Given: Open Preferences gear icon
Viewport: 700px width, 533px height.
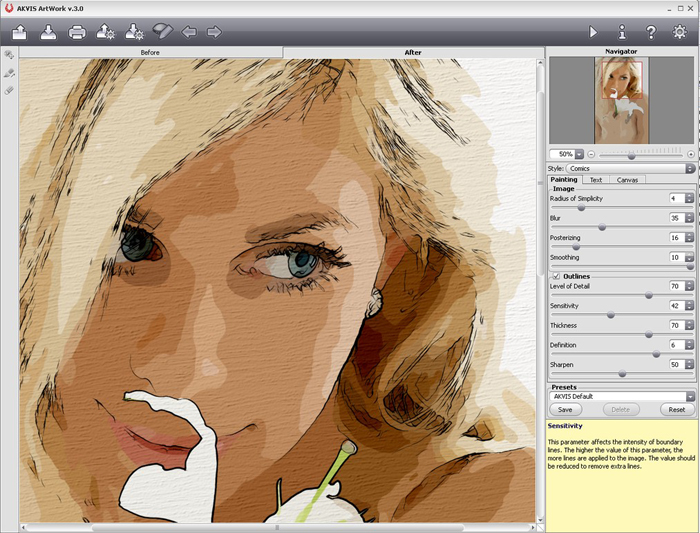Looking at the screenshot, I should [x=680, y=32].
